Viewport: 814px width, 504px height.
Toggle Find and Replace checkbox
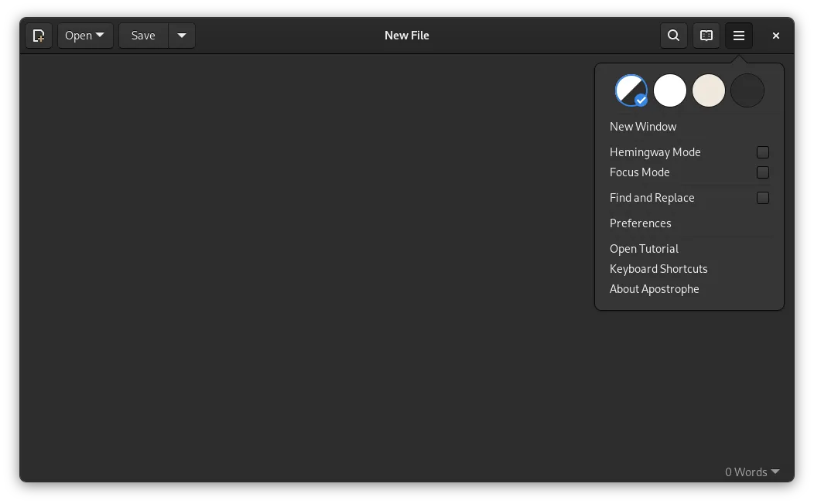pyautogui.click(x=762, y=198)
